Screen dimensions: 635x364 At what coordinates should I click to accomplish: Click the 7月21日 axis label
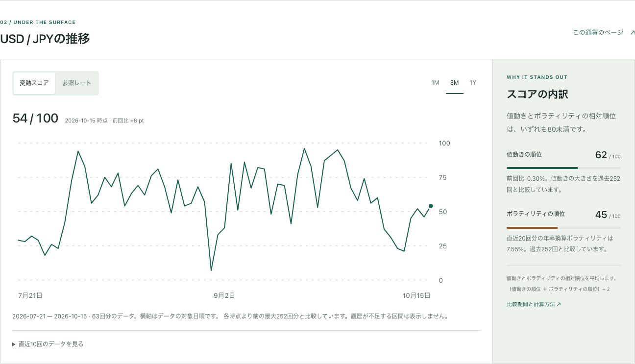pos(30,295)
